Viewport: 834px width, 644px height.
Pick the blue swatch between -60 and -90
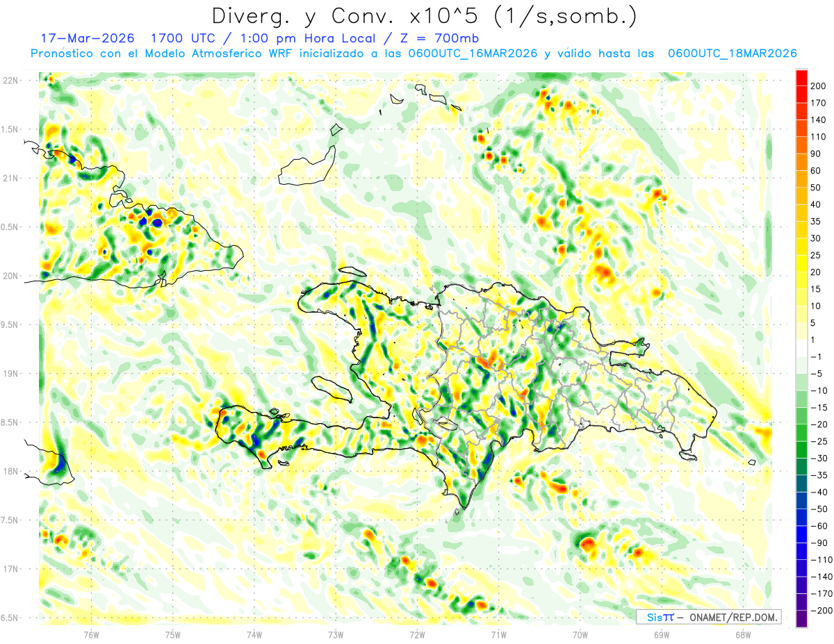coord(801,534)
